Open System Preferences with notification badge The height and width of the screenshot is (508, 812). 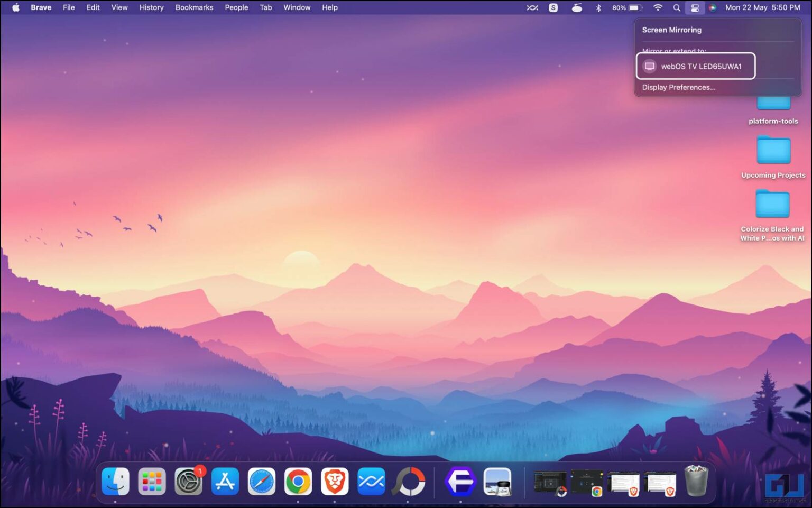188,482
